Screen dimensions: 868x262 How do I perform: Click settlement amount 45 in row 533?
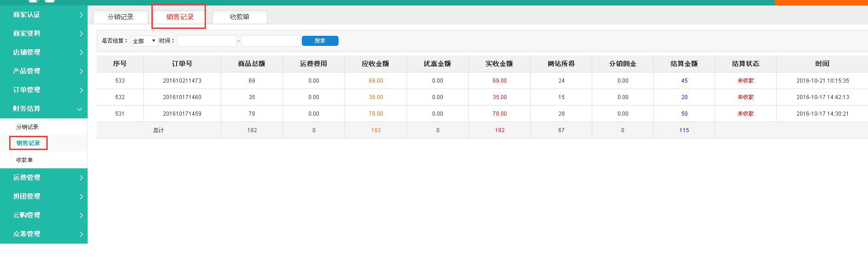tap(684, 81)
